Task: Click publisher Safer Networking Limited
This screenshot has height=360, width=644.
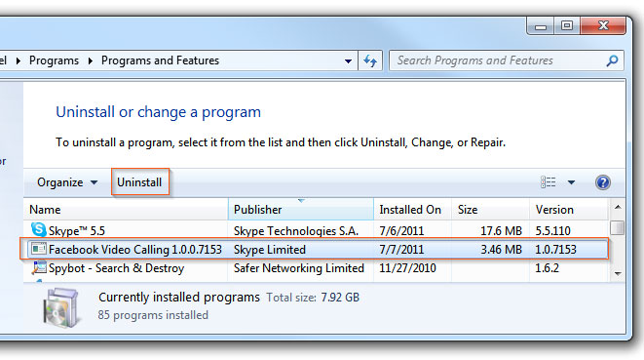Action: (299, 268)
